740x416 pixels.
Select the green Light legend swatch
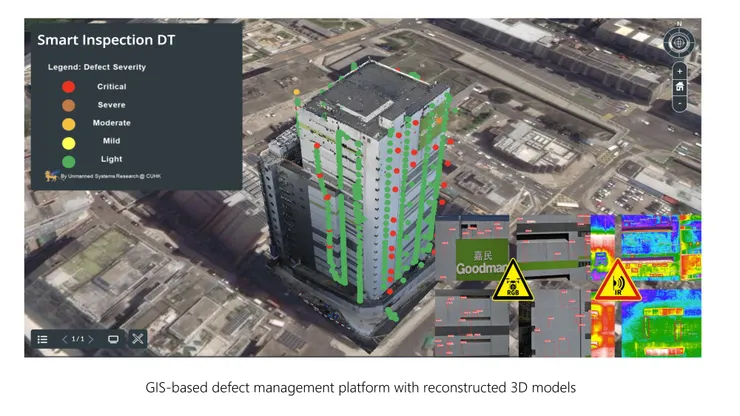pyautogui.click(x=68, y=162)
